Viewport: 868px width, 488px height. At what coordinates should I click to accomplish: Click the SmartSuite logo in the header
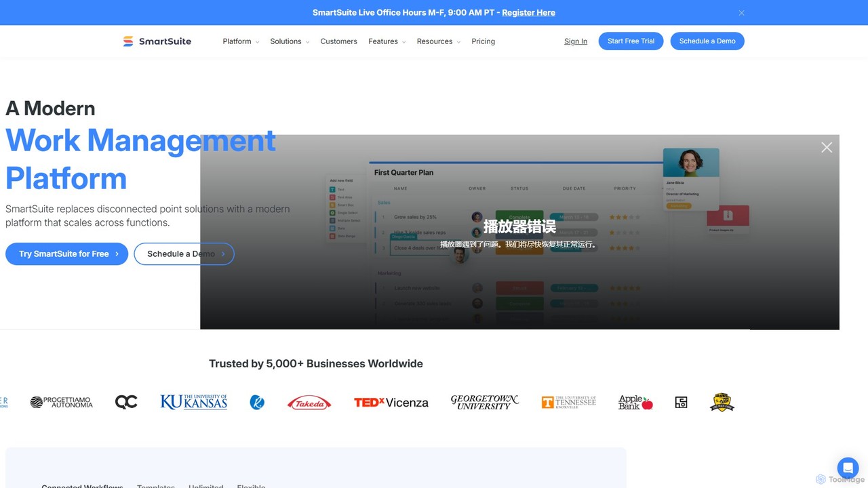157,41
